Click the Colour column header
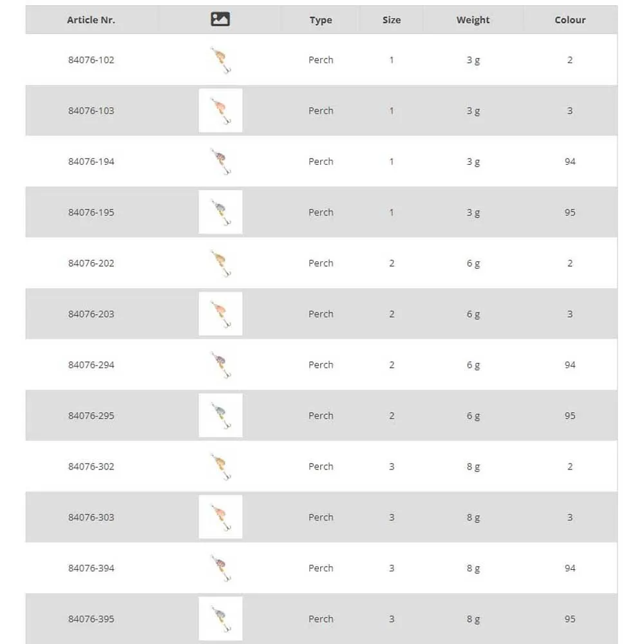 click(570, 20)
